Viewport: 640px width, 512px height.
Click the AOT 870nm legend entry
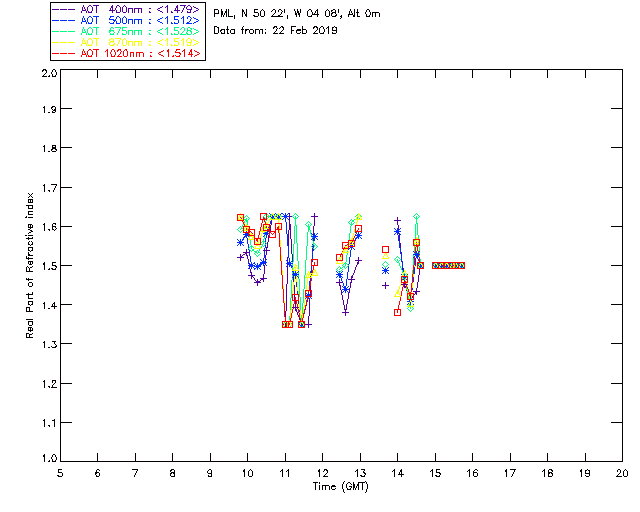tap(127, 42)
